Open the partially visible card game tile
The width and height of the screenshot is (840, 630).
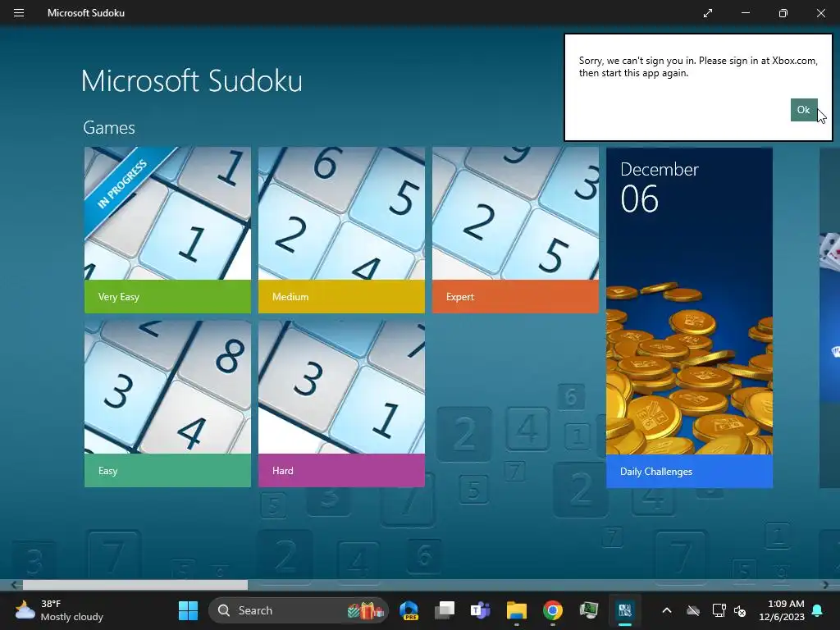830,317
